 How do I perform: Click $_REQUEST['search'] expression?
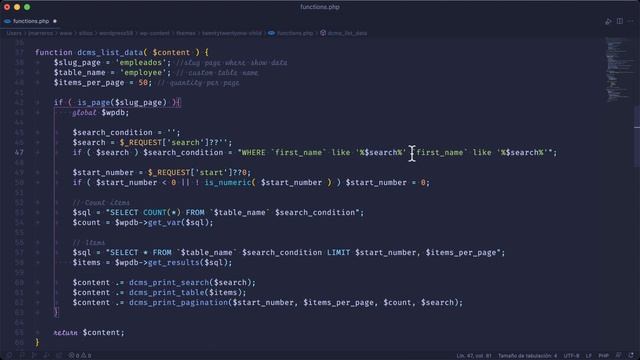coord(164,142)
